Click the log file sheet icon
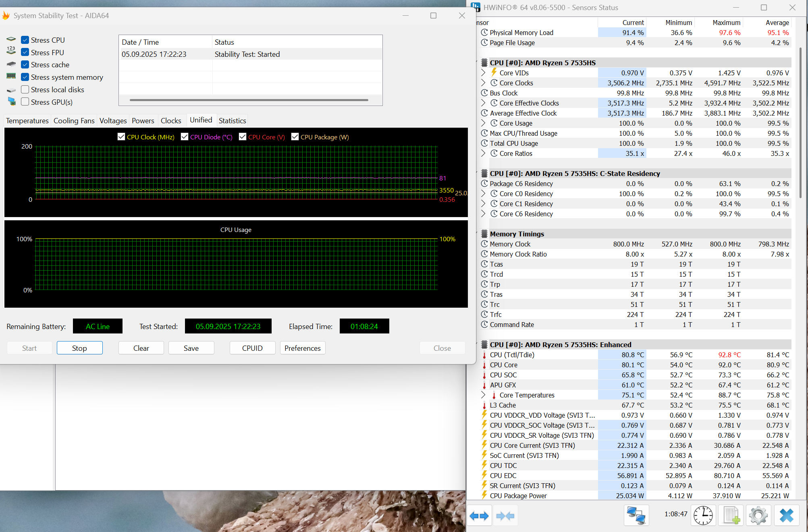Image resolution: width=808 pixels, height=532 pixels. [731, 515]
